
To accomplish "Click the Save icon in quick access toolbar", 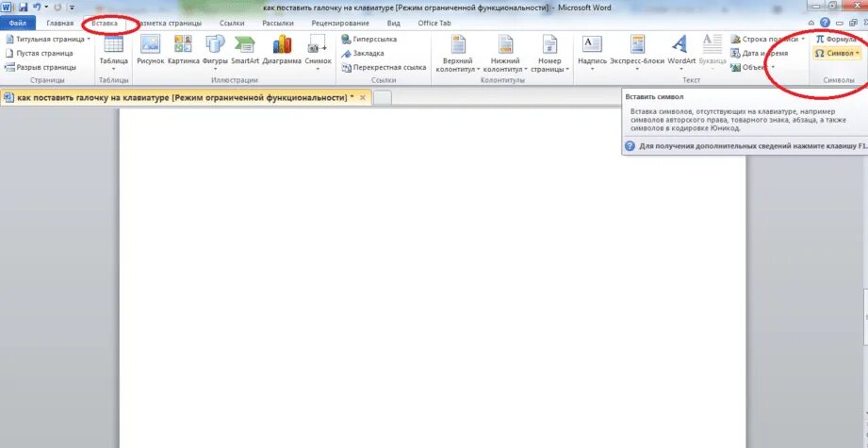I will pyautogui.click(x=24, y=8).
